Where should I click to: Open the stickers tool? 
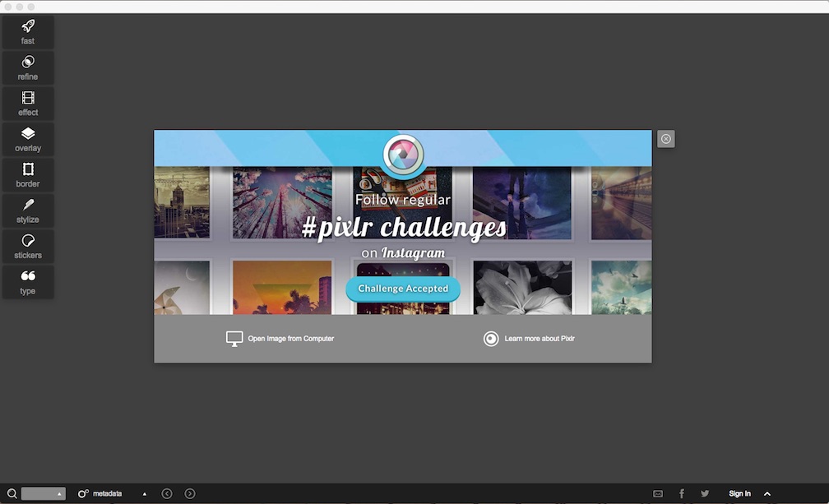click(27, 246)
